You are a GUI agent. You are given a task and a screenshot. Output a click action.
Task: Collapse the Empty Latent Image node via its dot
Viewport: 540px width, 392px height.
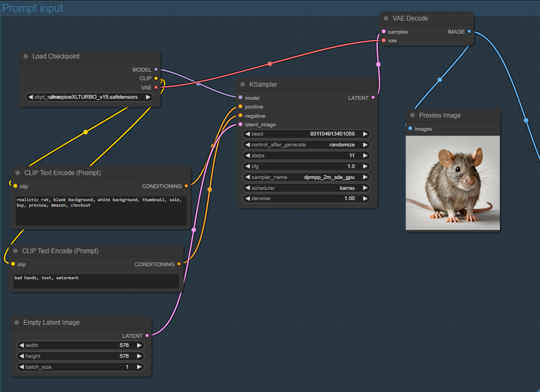tap(16, 323)
